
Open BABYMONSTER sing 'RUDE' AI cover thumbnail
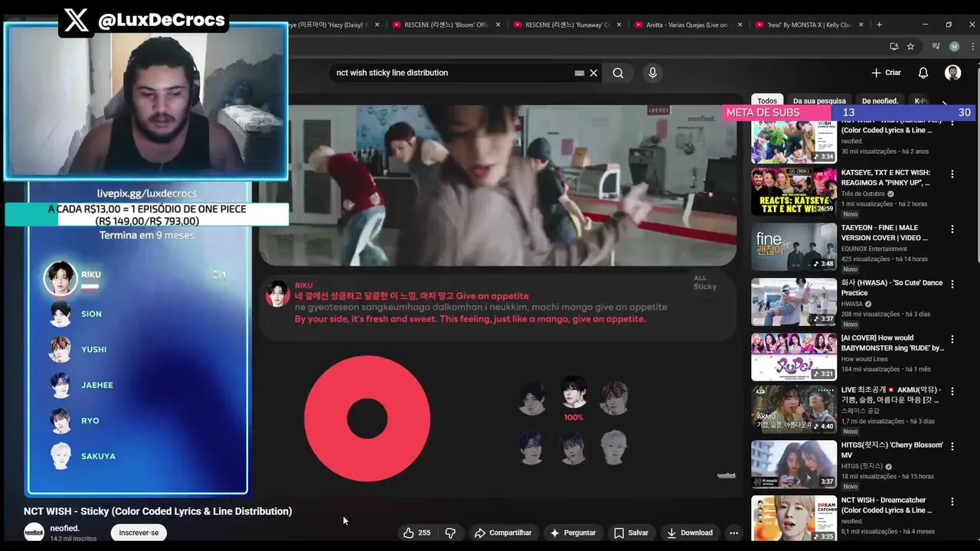[x=794, y=357]
